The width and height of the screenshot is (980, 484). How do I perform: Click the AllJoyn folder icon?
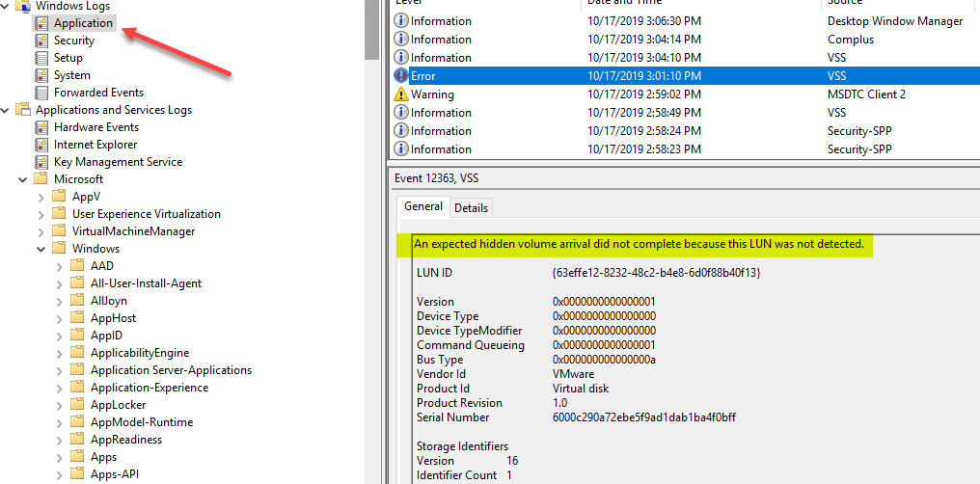click(x=77, y=301)
